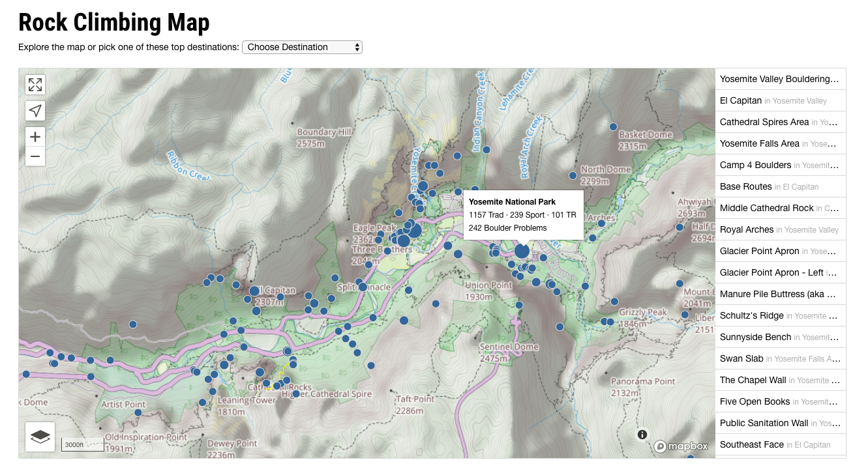Open the map layers switcher
Image resolution: width=868 pixels, height=475 pixels.
(x=40, y=437)
